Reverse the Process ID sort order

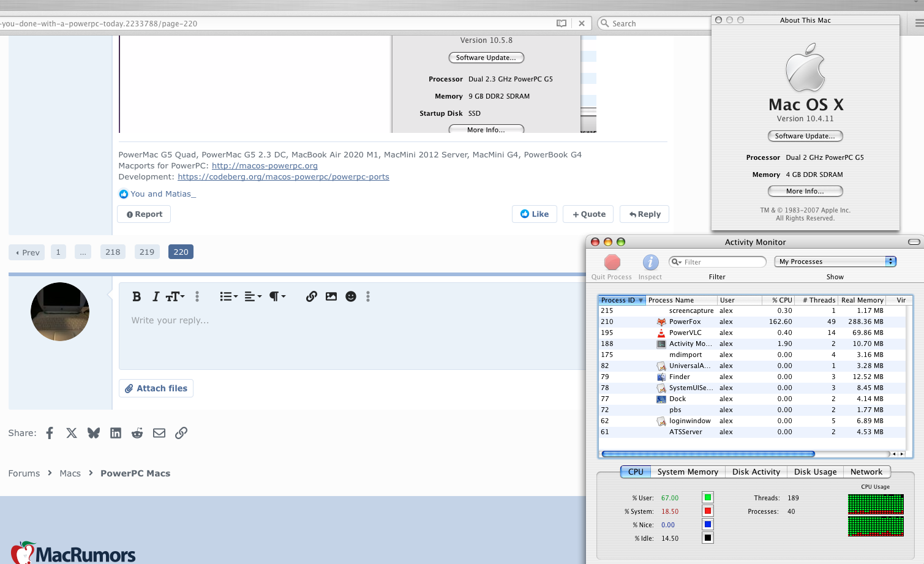(622, 300)
